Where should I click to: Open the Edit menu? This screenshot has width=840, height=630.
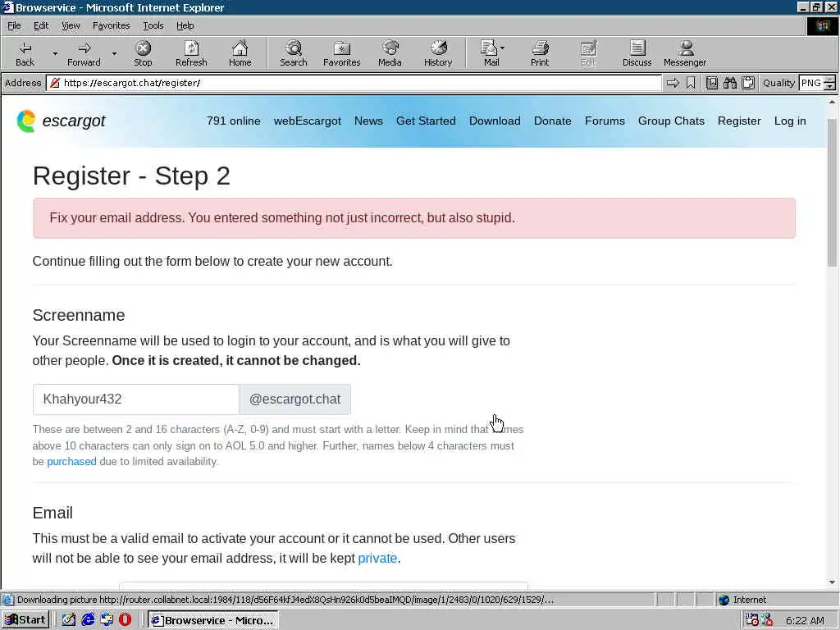tap(41, 25)
